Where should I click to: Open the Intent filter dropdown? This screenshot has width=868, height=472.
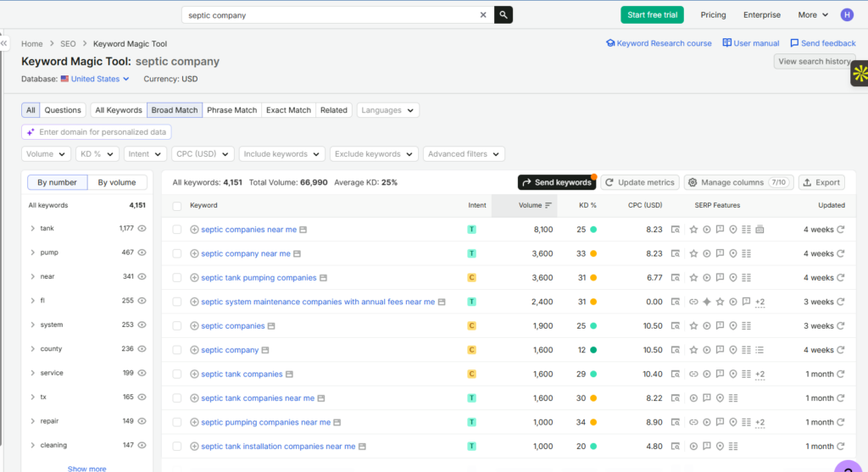145,154
